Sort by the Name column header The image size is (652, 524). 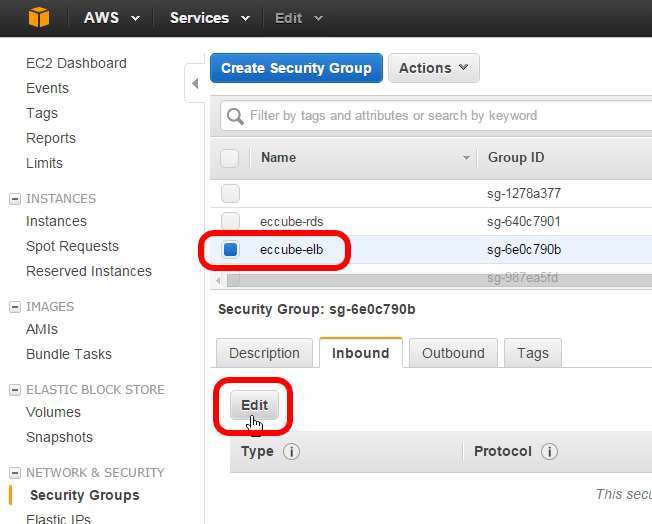[x=278, y=158]
